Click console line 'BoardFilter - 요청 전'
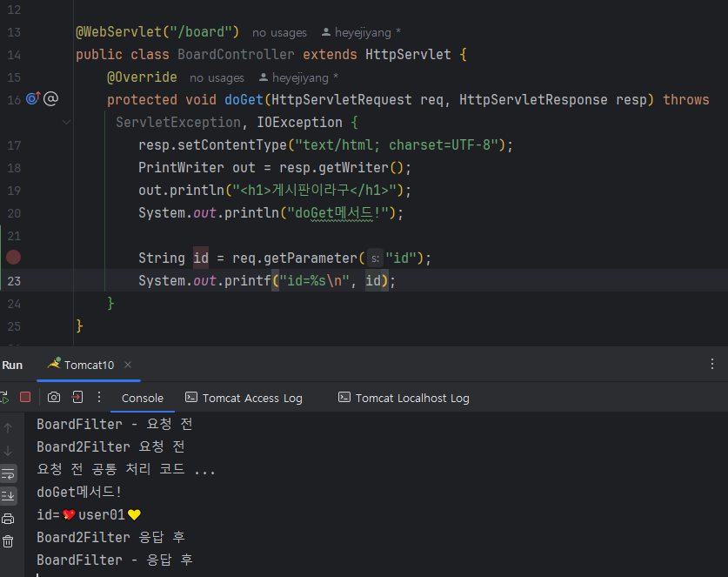This screenshot has height=577, width=728. pyautogui.click(x=115, y=424)
